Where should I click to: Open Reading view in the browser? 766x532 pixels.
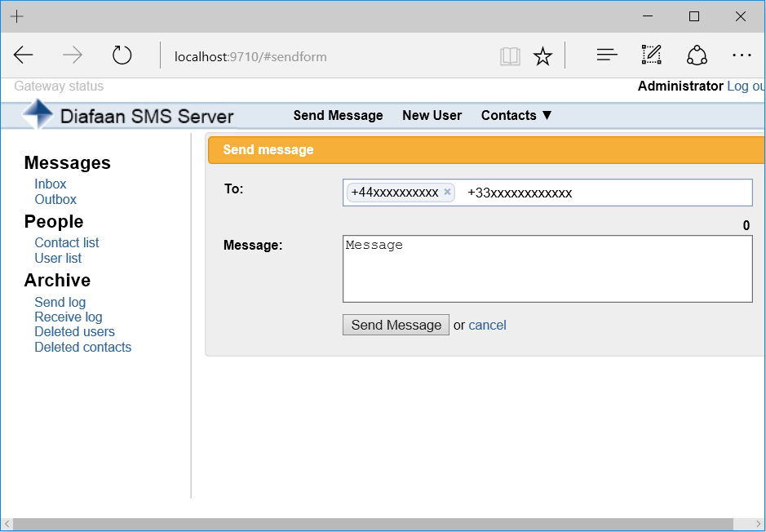(510, 55)
